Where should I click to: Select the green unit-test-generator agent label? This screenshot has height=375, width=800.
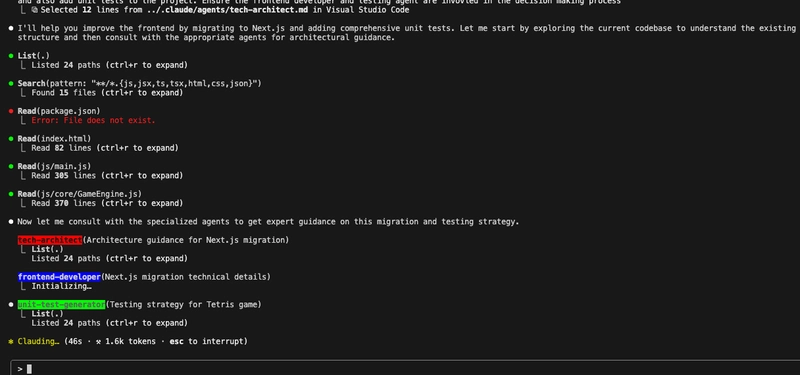tap(61, 305)
